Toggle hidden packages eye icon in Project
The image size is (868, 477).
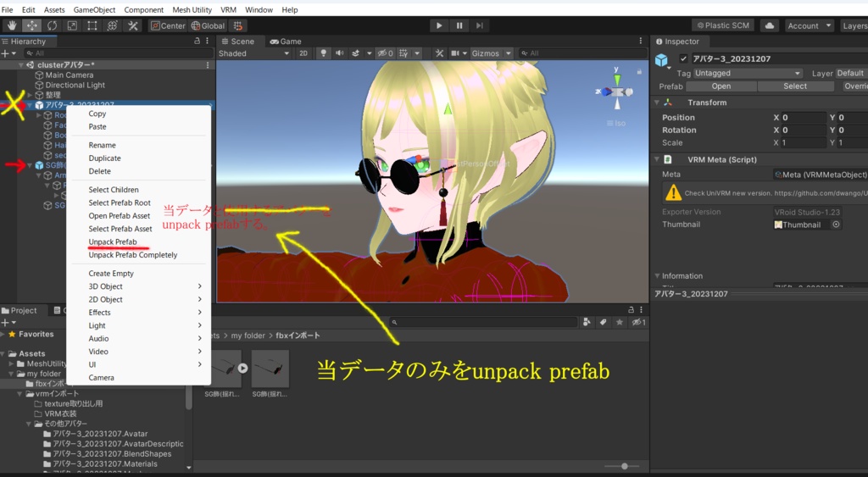[638, 322]
